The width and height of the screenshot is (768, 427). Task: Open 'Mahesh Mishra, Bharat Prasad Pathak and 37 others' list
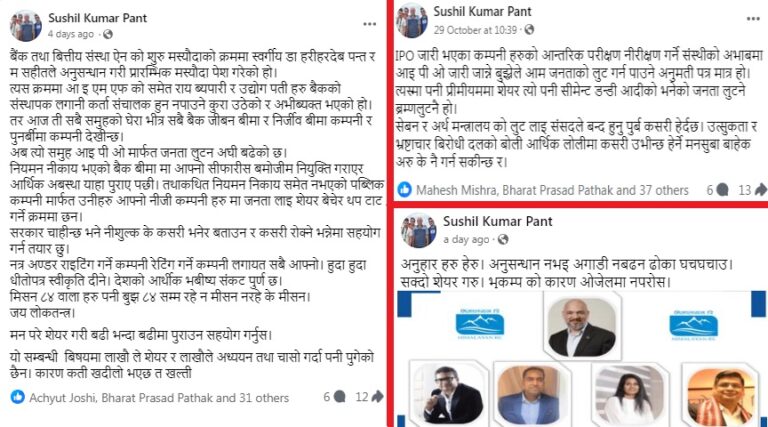pyautogui.click(x=552, y=190)
